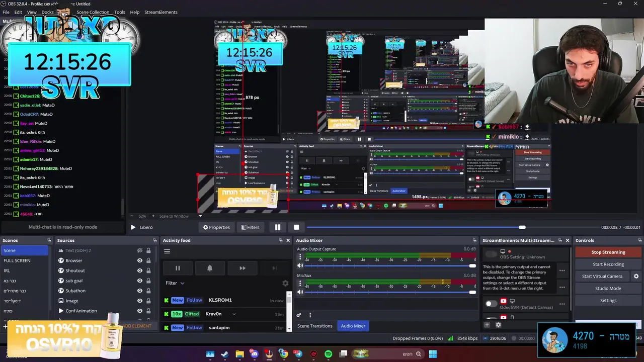Pause the Libero media playback

tap(277, 227)
